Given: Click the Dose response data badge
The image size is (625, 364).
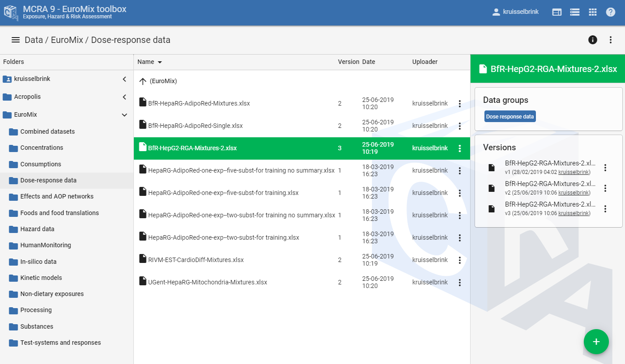Looking at the screenshot, I should pyautogui.click(x=509, y=116).
